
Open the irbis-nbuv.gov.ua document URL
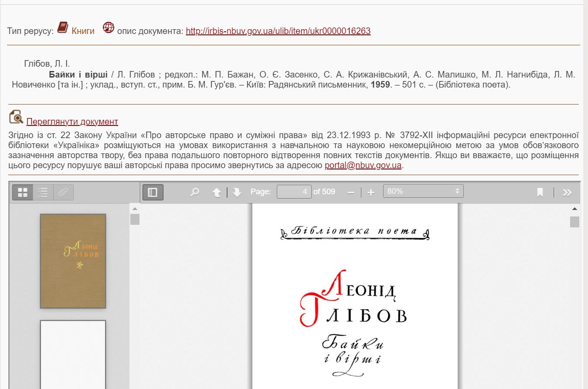click(278, 31)
